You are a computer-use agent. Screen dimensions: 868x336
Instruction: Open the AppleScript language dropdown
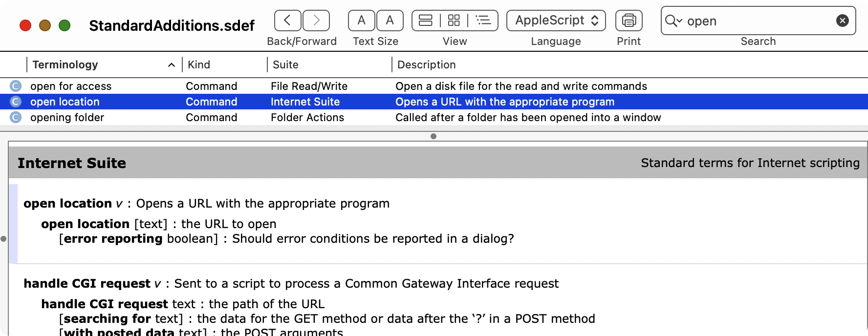coord(556,20)
